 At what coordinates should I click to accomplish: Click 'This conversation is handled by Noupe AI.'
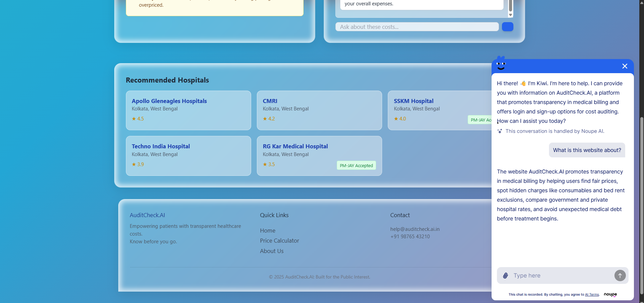(x=555, y=131)
